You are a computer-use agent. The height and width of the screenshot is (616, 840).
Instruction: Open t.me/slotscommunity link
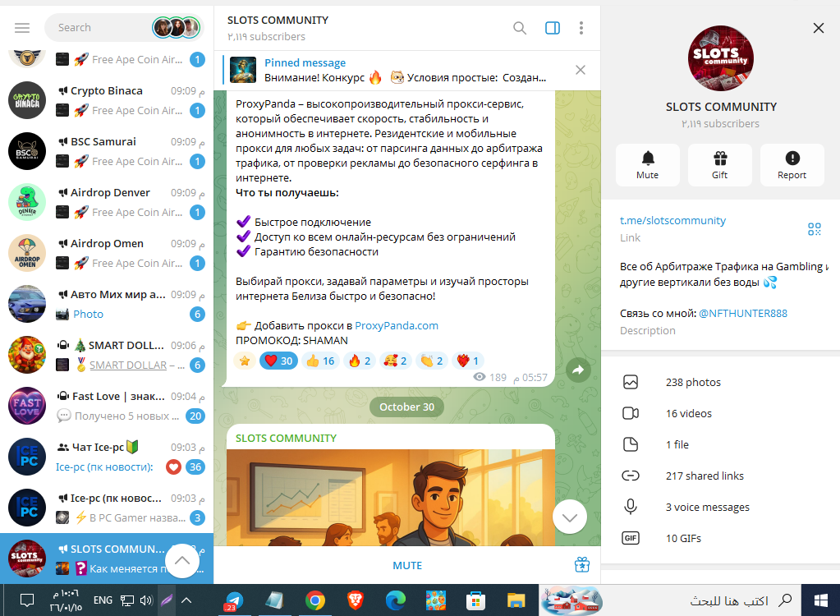click(x=672, y=221)
